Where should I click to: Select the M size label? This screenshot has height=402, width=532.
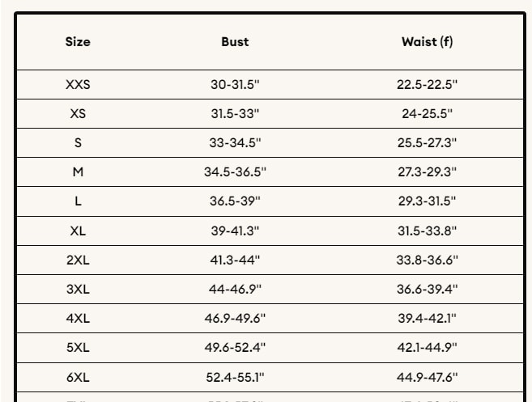pyautogui.click(x=78, y=171)
